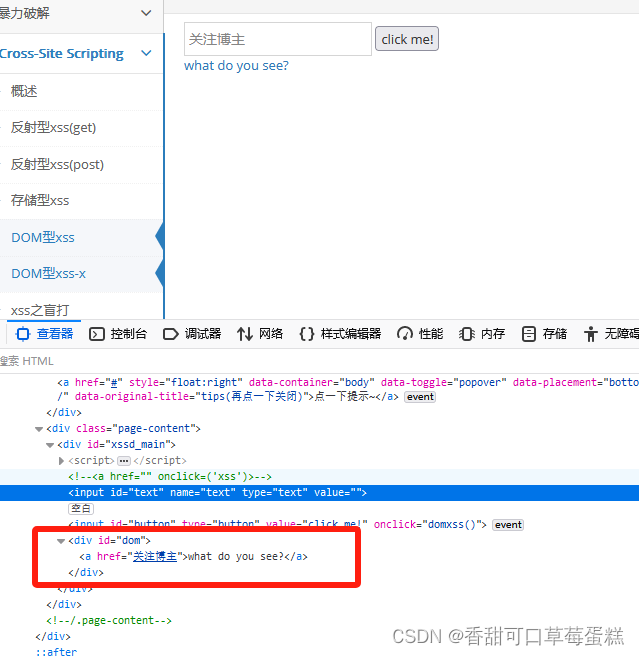The image size is (639, 656).
Task: Click the 关注博主 href value in markup
Action: pyautogui.click(x=155, y=557)
